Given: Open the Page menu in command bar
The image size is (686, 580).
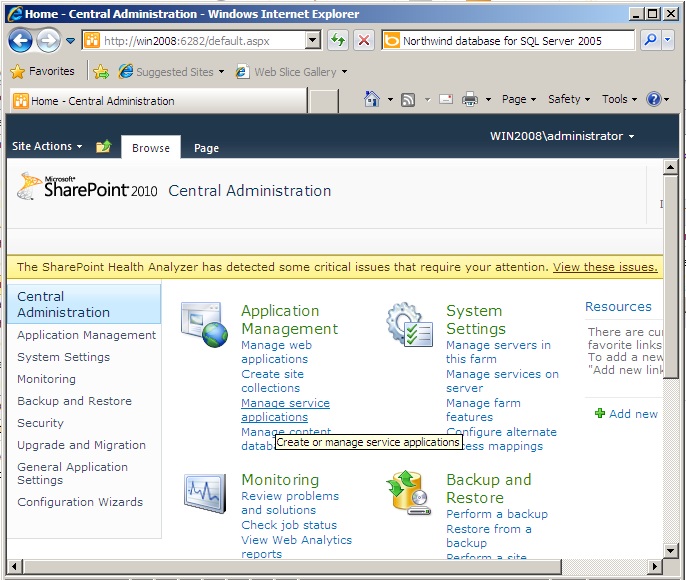Looking at the screenshot, I should (x=519, y=99).
